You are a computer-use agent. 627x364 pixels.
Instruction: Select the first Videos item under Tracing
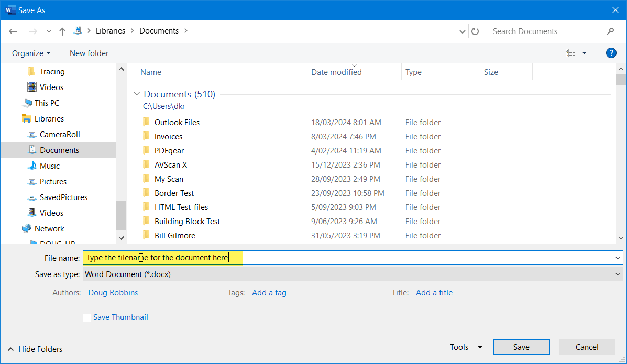point(51,87)
